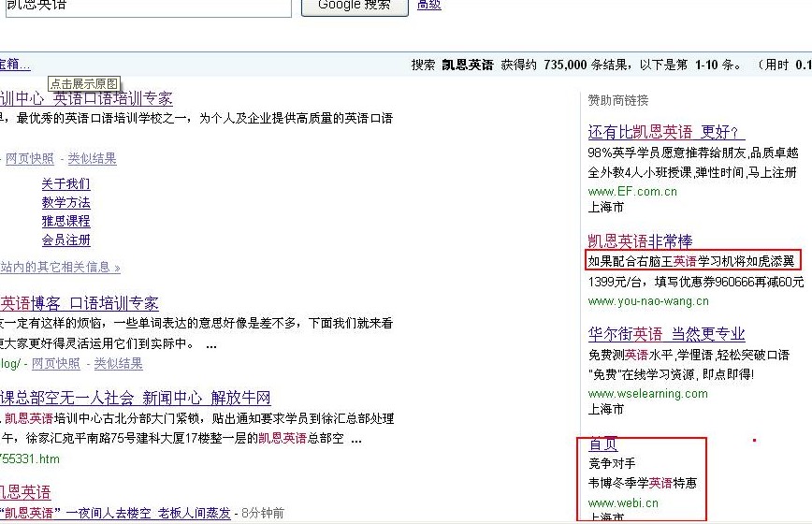Click the 55331.htm green URL text
This screenshot has width=812, height=524.
(x=30, y=459)
